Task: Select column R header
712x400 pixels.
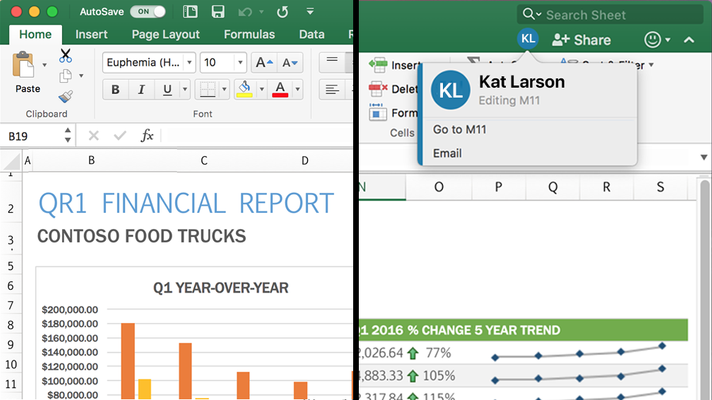Action: [x=607, y=187]
